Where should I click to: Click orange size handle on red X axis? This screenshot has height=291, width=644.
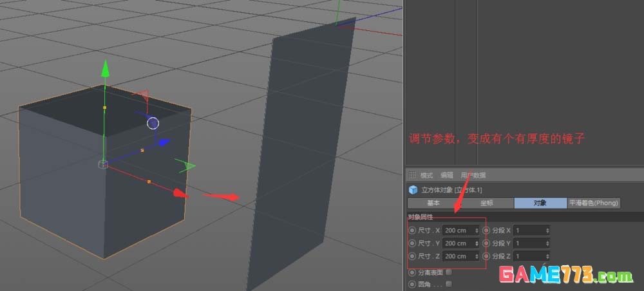click(149, 182)
